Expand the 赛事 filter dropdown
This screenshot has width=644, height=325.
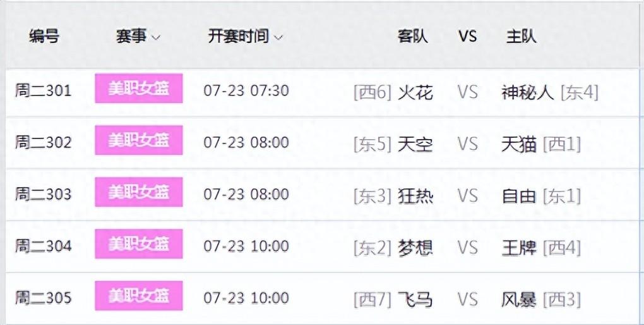tap(138, 36)
